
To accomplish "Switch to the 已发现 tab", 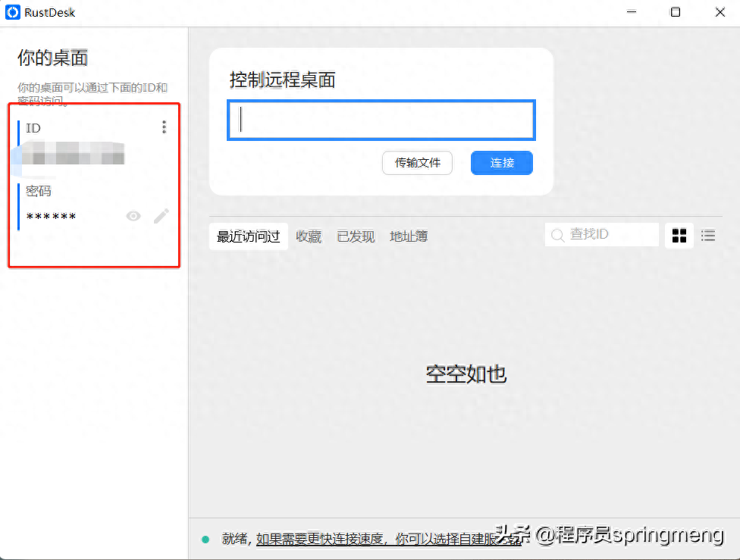I will 356,236.
